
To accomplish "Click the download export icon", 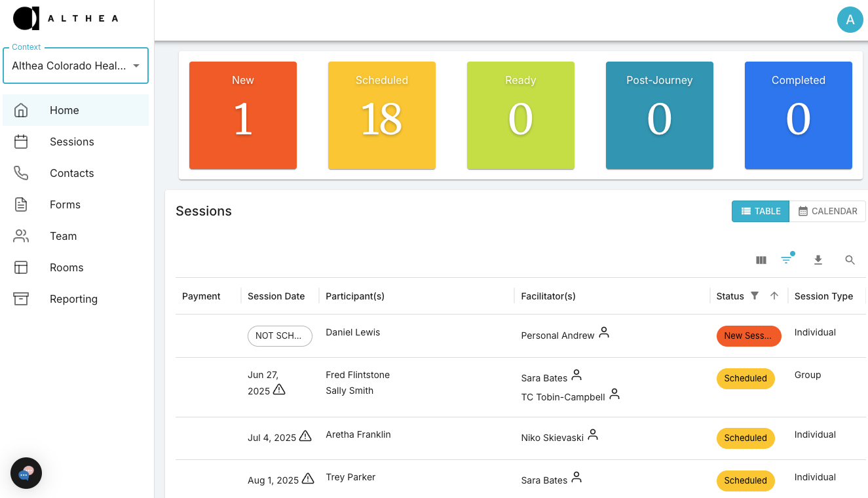I will [818, 260].
